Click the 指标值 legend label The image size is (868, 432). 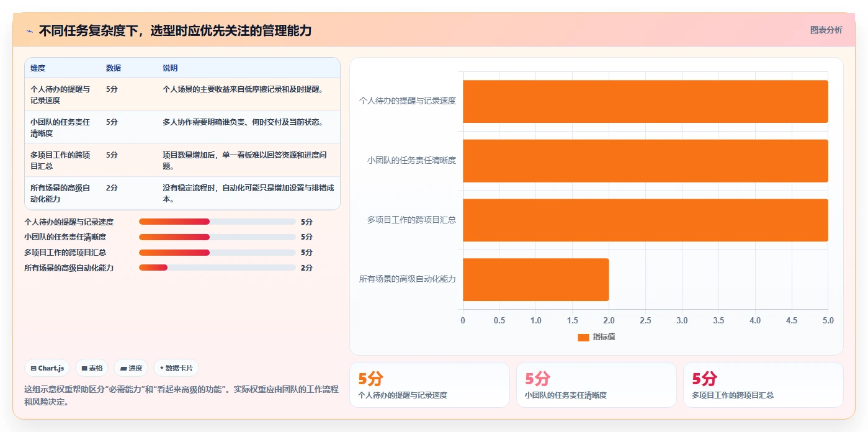tap(604, 337)
